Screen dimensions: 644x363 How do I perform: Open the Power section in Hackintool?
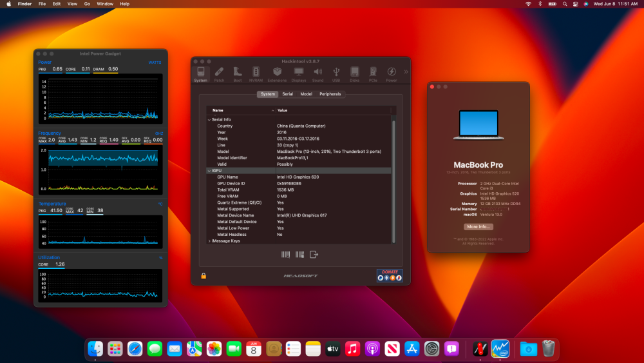coord(392,74)
